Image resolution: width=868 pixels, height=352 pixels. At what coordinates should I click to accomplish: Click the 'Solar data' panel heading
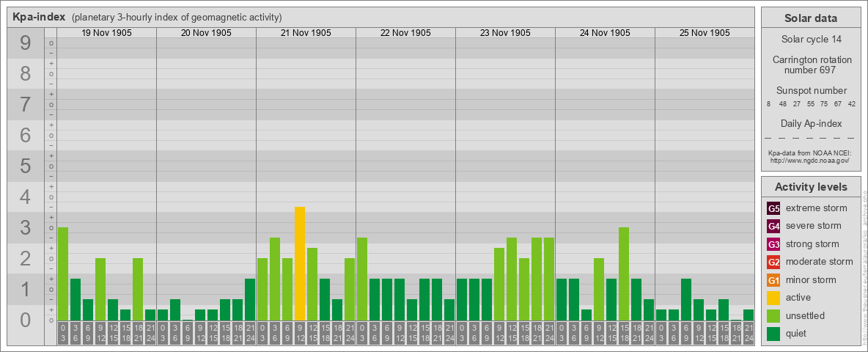pos(811,18)
